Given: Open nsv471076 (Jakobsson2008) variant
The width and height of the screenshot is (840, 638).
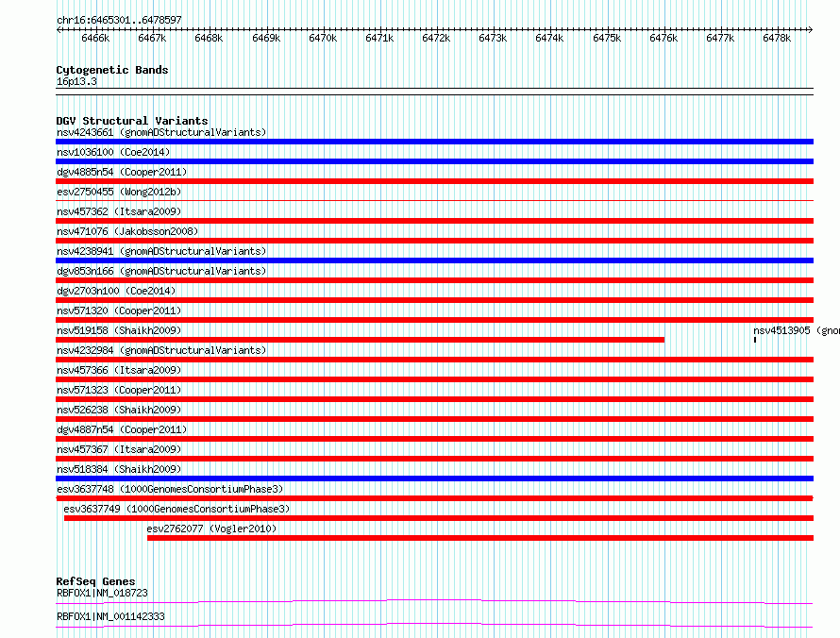Looking at the screenshot, I should point(127,231).
